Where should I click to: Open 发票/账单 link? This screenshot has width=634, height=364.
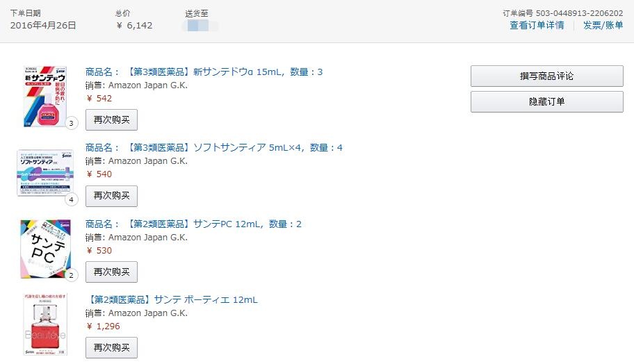[x=603, y=25]
